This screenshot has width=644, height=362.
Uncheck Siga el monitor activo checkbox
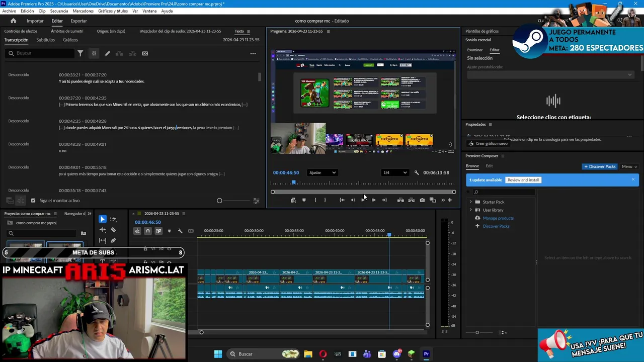click(x=33, y=201)
